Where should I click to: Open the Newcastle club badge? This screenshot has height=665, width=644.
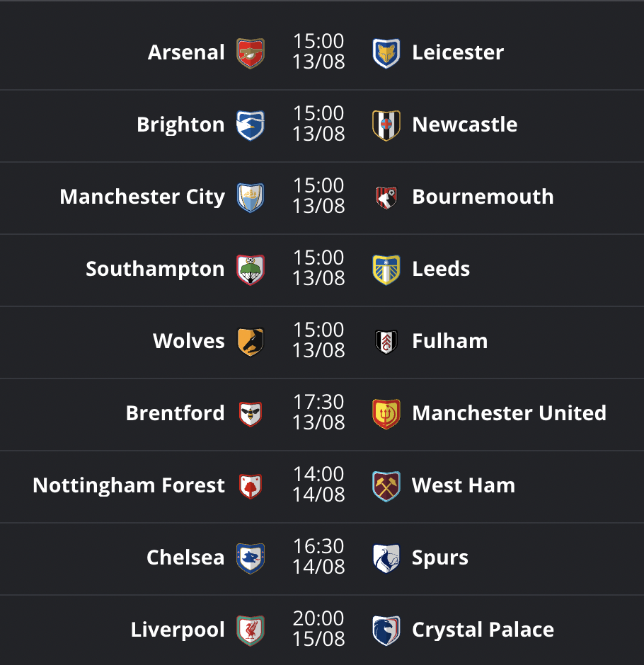pyautogui.click(x=386, y=125)
